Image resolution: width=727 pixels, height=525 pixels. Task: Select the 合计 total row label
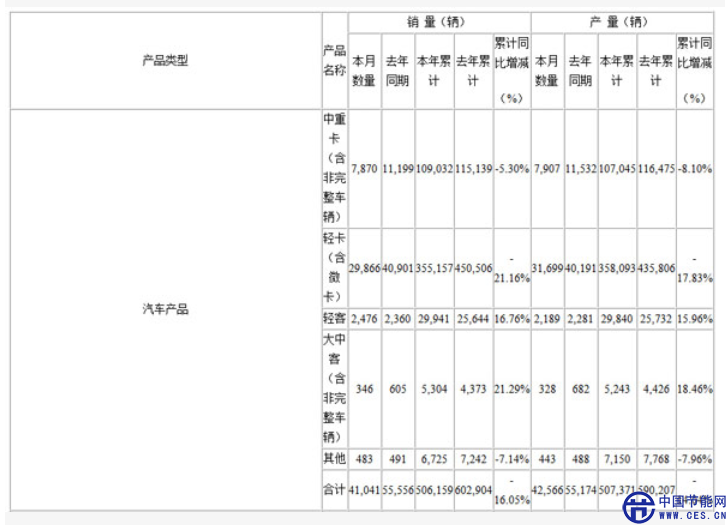click(334, 490)
